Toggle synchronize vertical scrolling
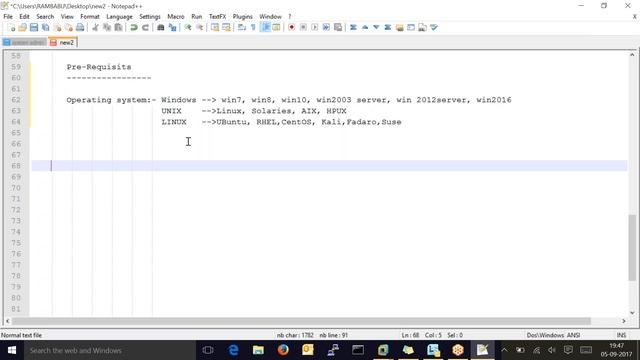Image resolution: width=640 pixels, height=360 pixels. (215, 27)
